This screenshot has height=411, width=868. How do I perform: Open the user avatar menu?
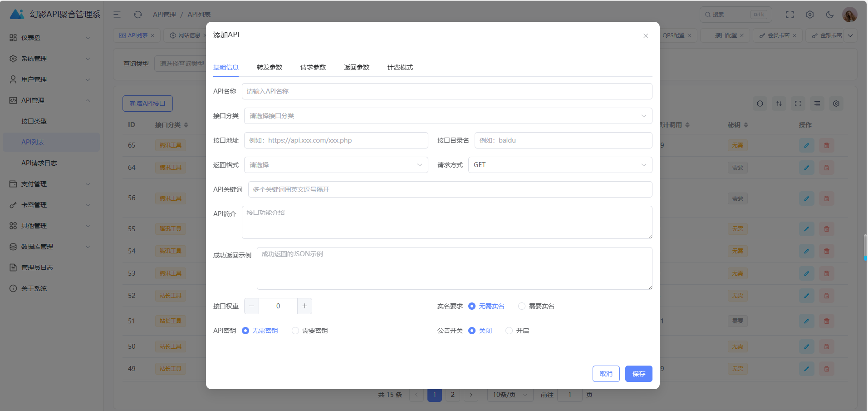850,15
